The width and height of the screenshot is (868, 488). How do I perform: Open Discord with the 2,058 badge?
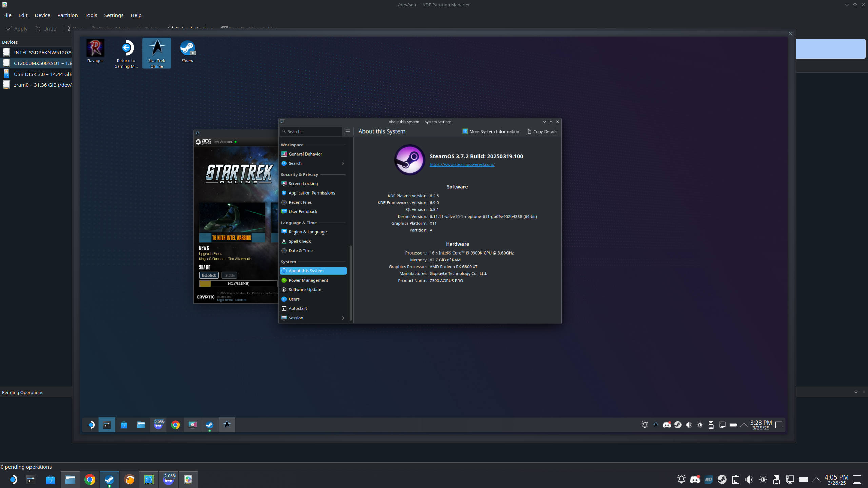158,425
